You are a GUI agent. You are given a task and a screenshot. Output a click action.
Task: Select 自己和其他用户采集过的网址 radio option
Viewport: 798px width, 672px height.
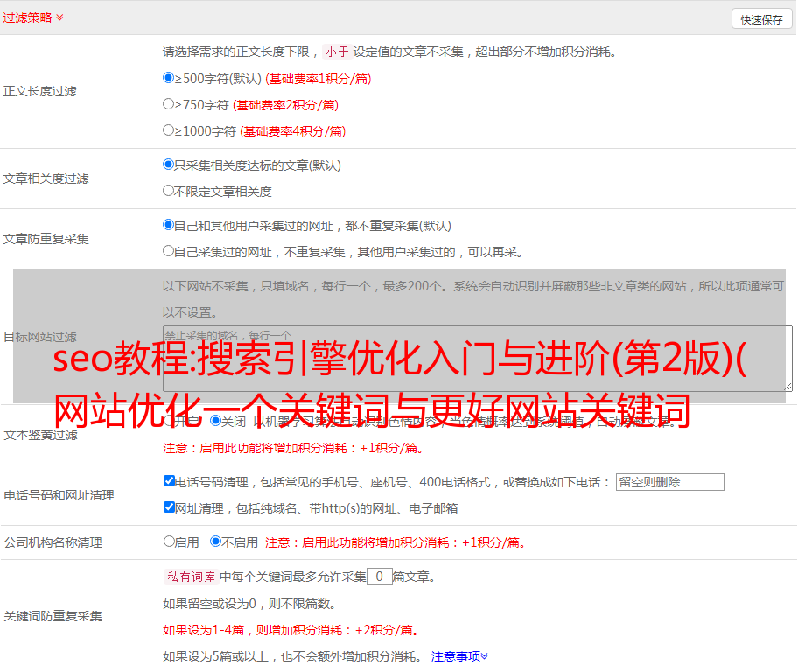169,225
